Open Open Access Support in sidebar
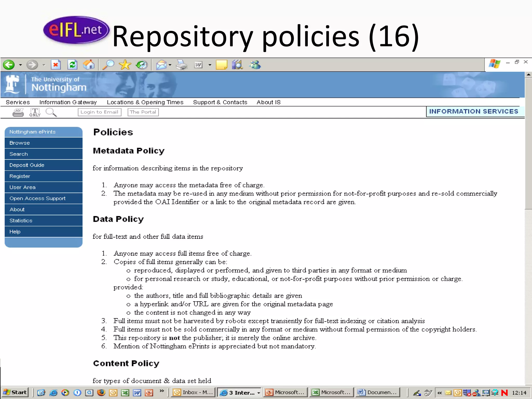The image size is (532, 399). [43, 198]
